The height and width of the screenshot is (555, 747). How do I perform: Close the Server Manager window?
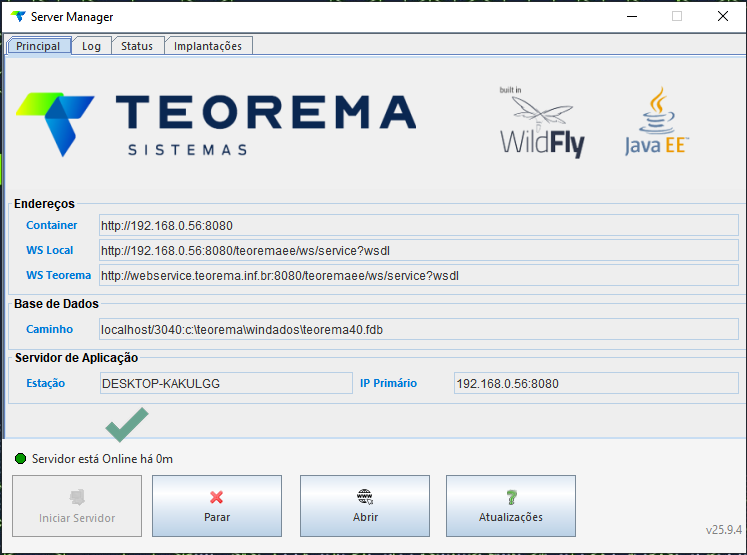tap(722, 17)
